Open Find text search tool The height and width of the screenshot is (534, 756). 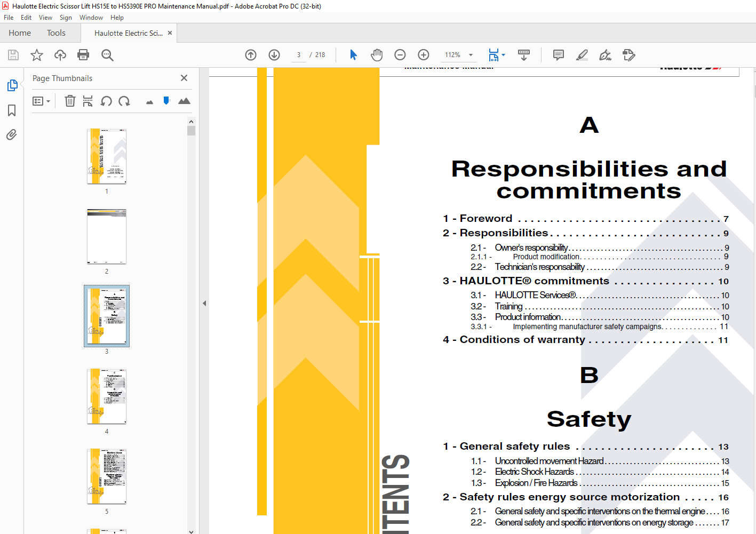coord(107,55)
